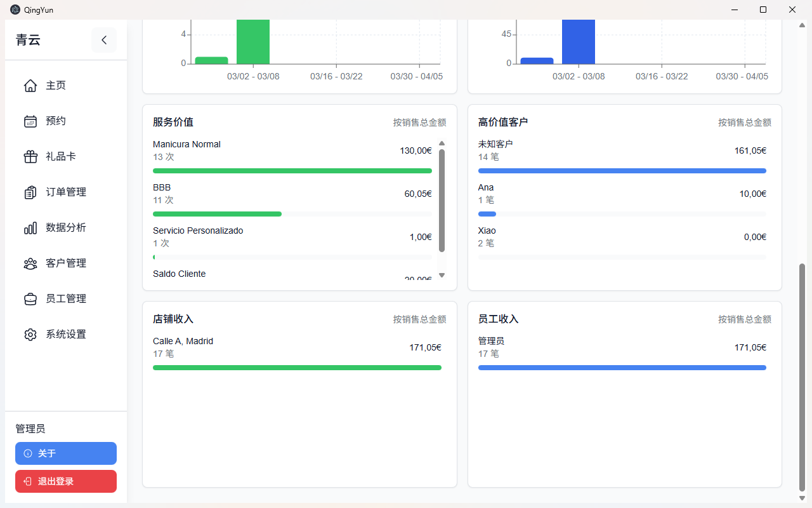This screenshot has width=812, height=508.
Task: Click the up arrow of 服务价值 list scrollbar
Action: point(442,144)
